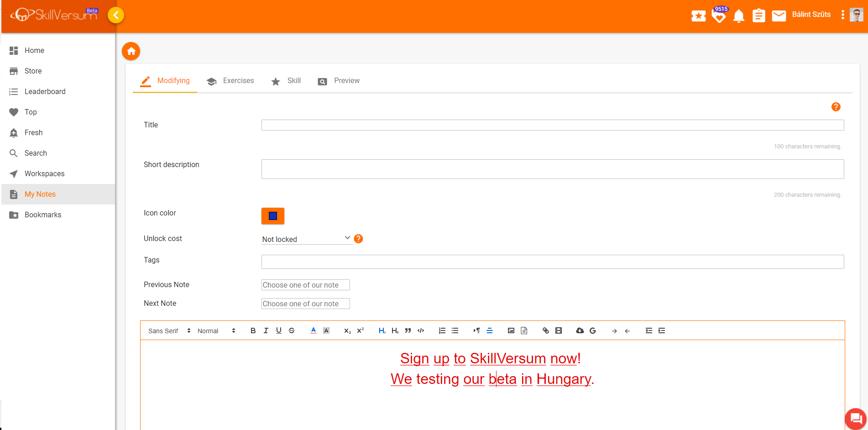
Task: Open Store in the sidebar
Action: (x=58, y=71)
